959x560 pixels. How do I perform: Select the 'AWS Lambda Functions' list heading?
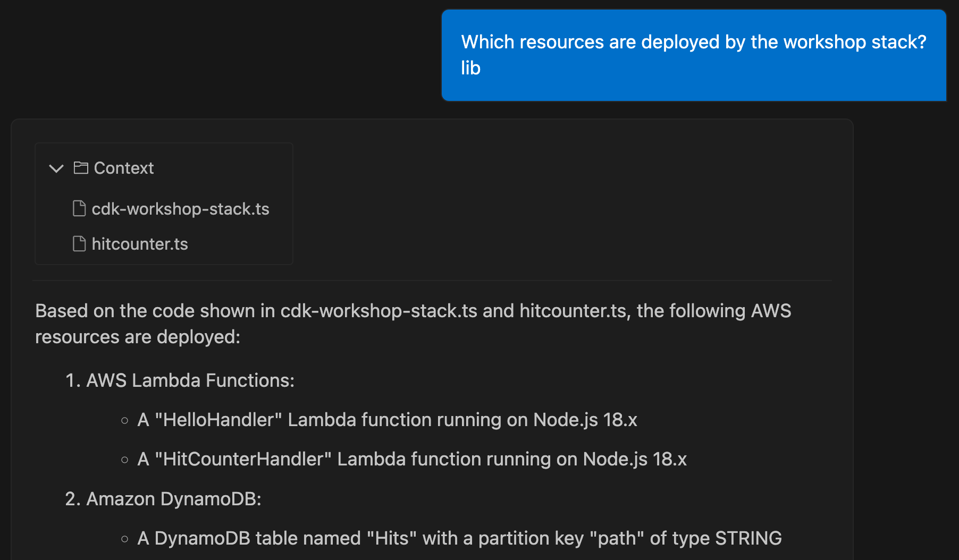point(180,380)
